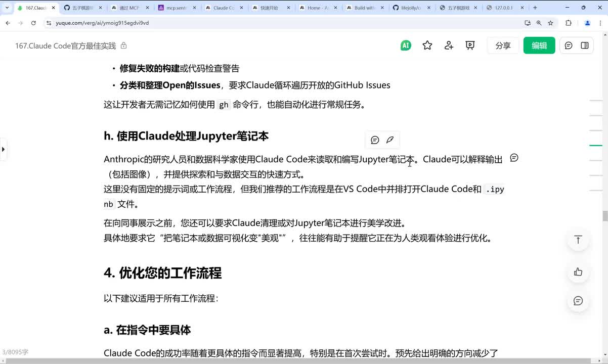Open the Chrome three-dot menu
This screenshot has height=364, width=608.
tap(600, 23)
